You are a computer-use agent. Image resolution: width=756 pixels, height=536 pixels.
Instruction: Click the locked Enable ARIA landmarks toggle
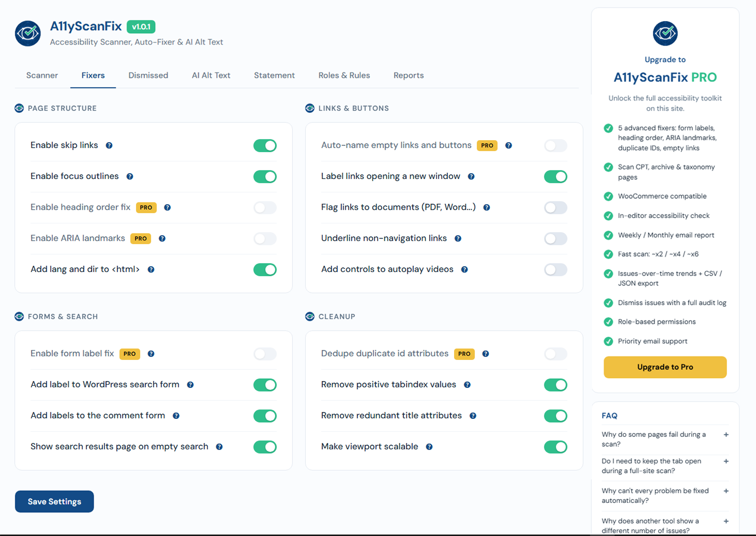click(265, 238)
